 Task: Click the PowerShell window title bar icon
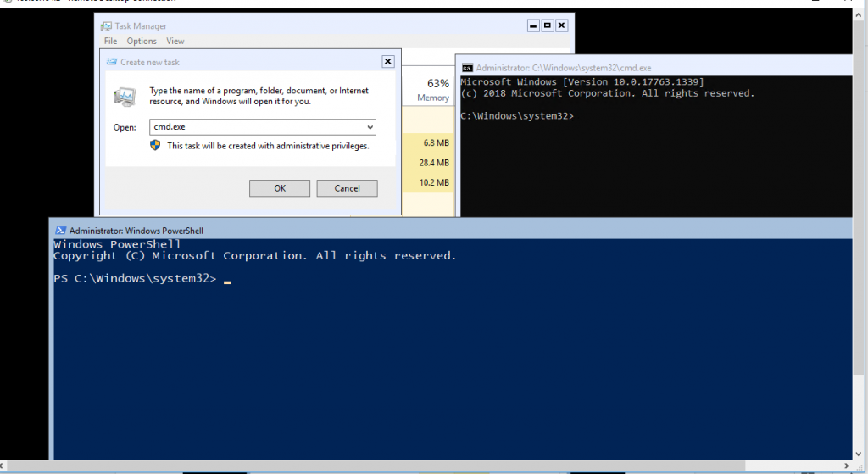click(x=60, y=231)
